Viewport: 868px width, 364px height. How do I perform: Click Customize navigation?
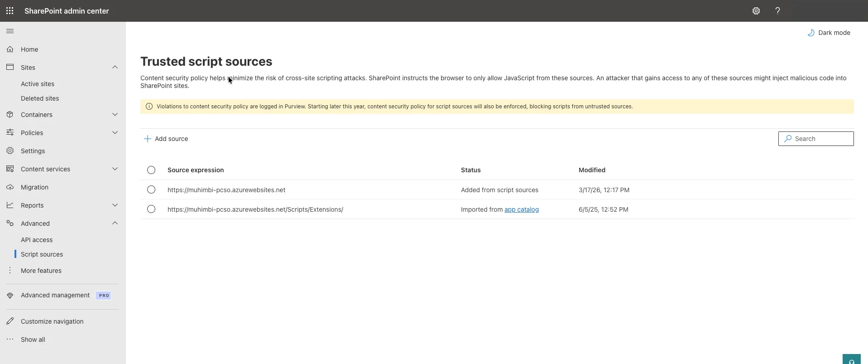(x=52, y=321)
